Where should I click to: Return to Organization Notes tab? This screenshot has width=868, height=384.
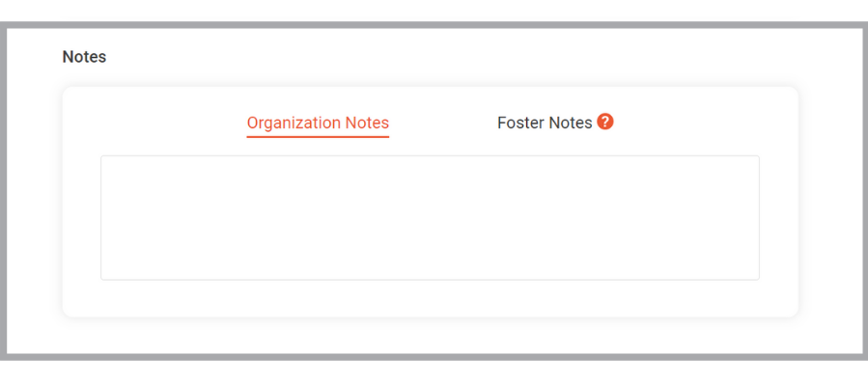click(x=318, y=123)
